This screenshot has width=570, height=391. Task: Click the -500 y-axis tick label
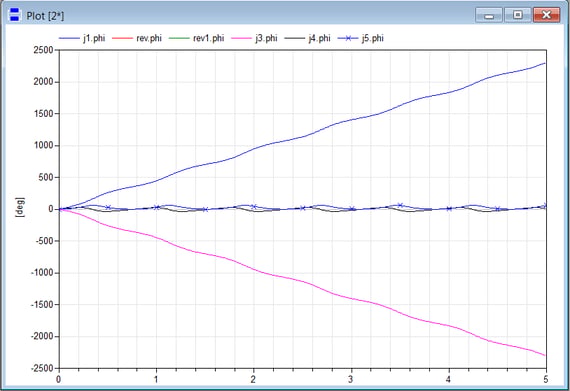44,241
